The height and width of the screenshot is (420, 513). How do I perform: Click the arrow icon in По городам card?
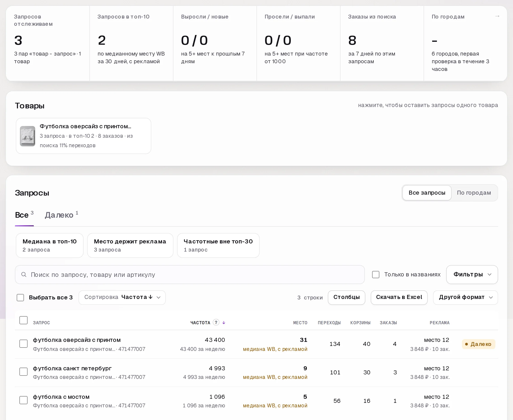pyautogui.click(x=497, y=16)
